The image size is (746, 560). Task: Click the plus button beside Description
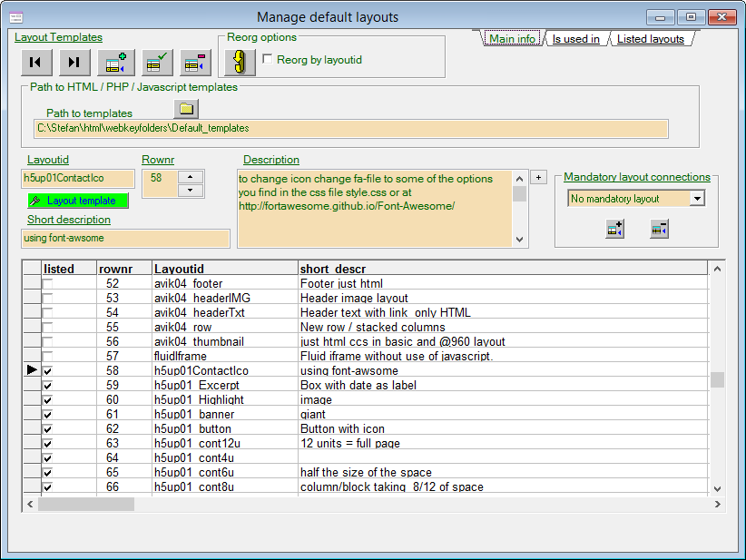click(538, 178)
